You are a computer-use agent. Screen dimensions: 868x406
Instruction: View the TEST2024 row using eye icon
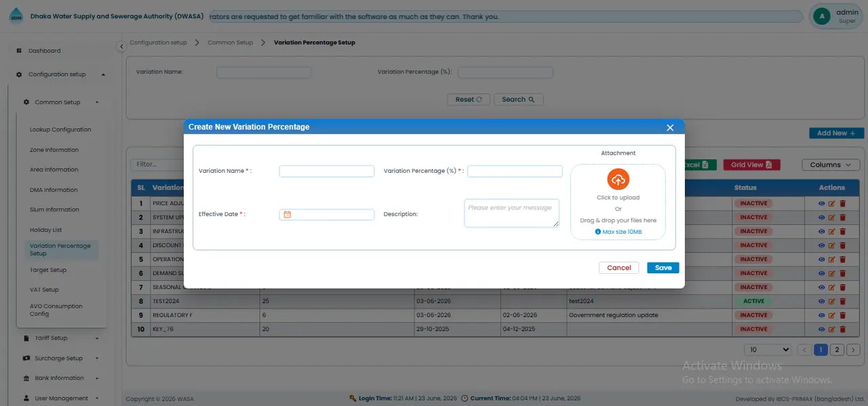822,301
